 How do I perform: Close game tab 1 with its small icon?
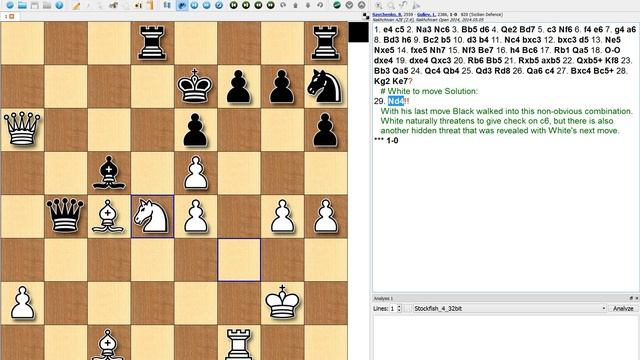(x=11, y=16)
